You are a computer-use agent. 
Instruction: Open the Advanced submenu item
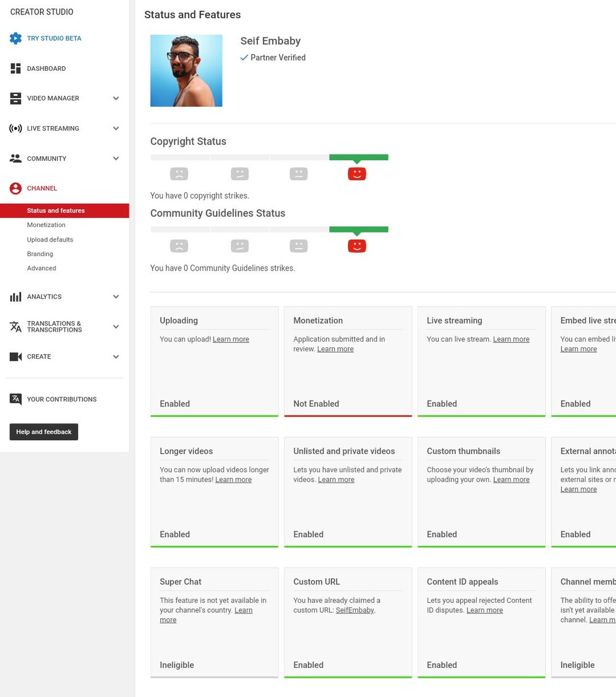tap(41, 268)
